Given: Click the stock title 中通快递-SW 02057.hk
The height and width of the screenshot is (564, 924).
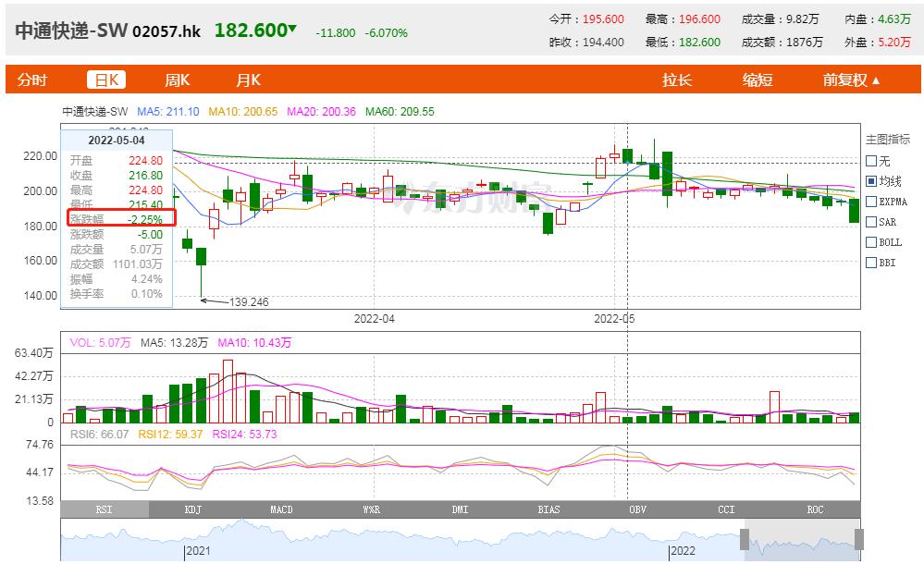Looking at the screenshot, I should tap(108, 31).
